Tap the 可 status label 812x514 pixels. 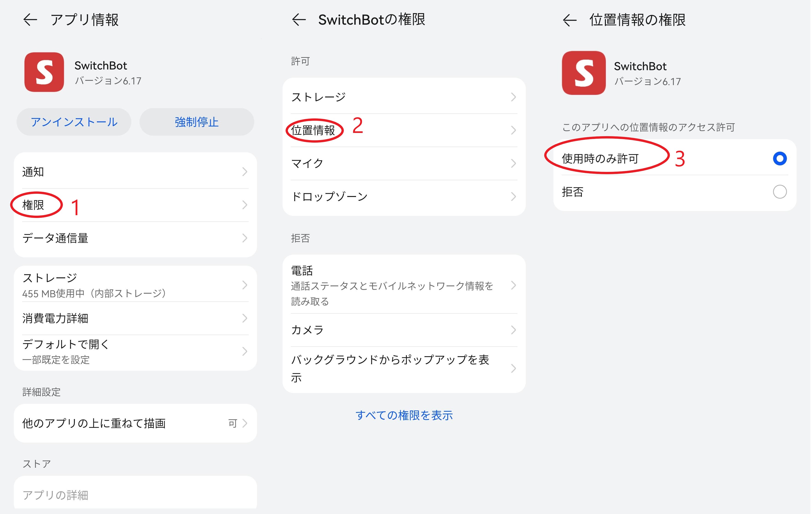point(233,423)
